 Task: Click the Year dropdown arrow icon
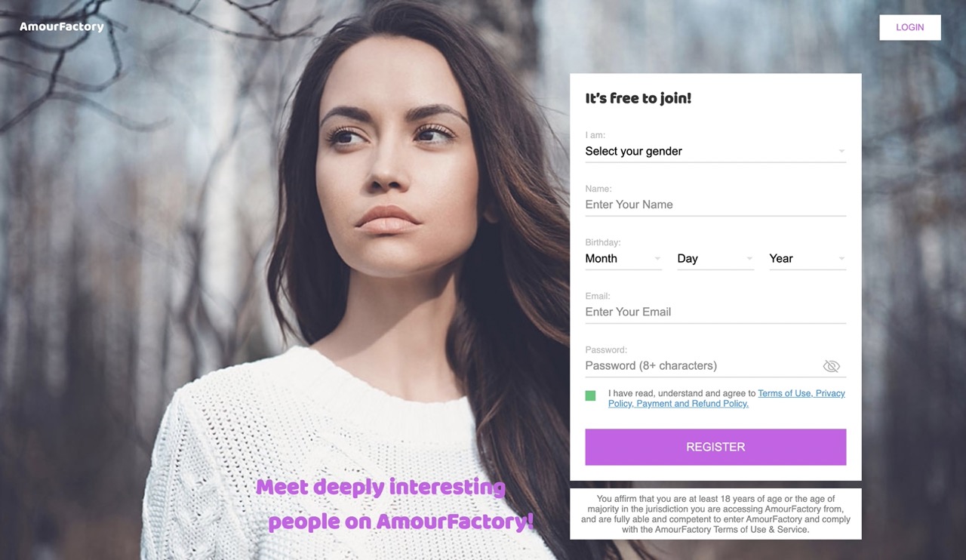pyautogui.click(x=841, y=259)
